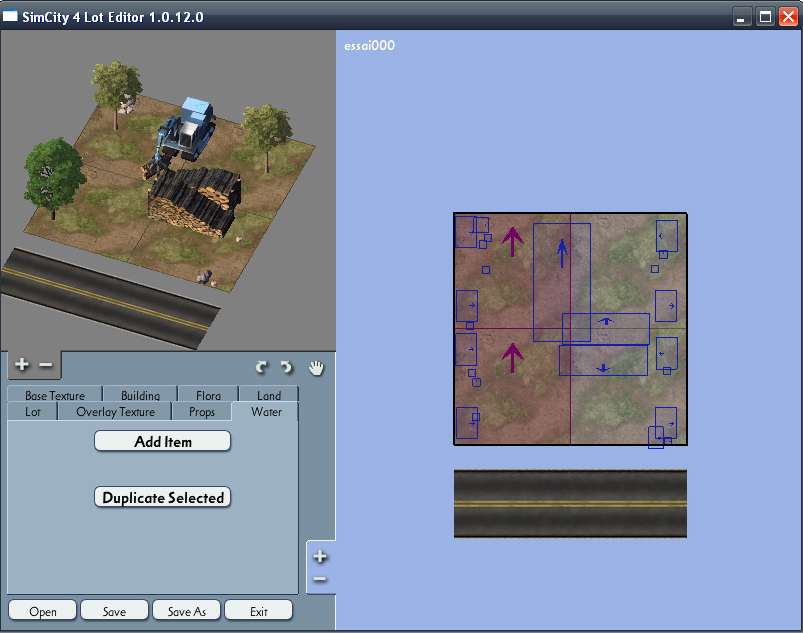Click the Duplicate Selected button
This screenshot has height=633, width=803.
tap(163, 497)
